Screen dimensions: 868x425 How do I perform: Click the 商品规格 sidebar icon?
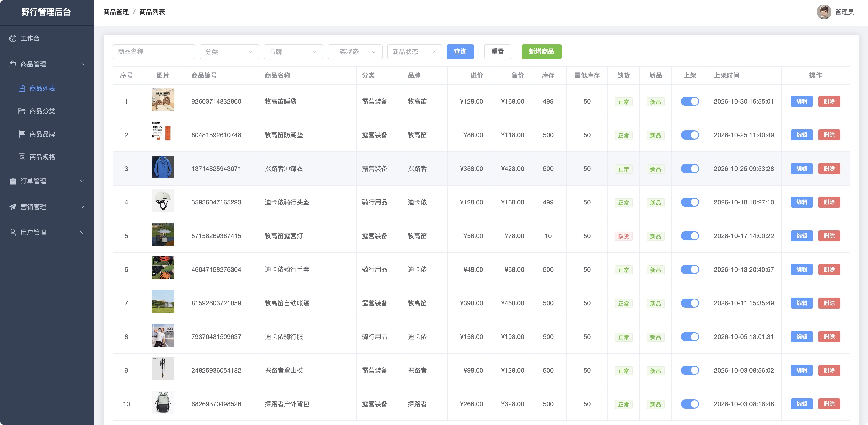point(22,157)
